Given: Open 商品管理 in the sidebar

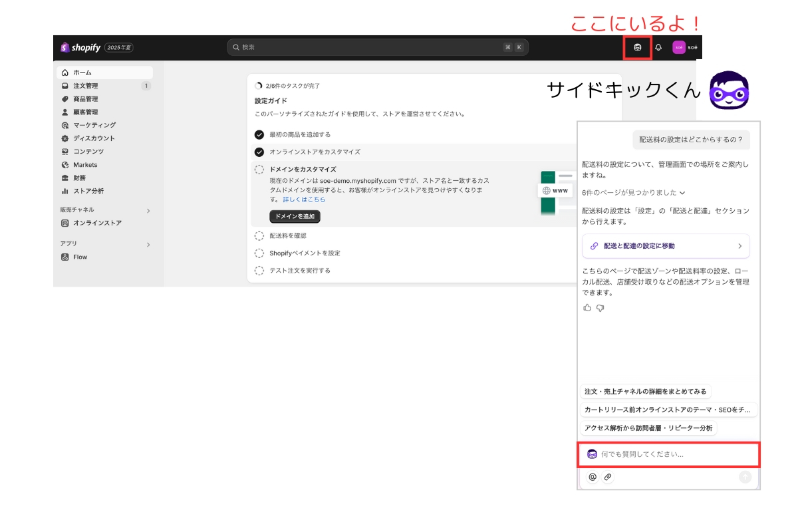Looking at the screenshot, I should tap(106, 99).
